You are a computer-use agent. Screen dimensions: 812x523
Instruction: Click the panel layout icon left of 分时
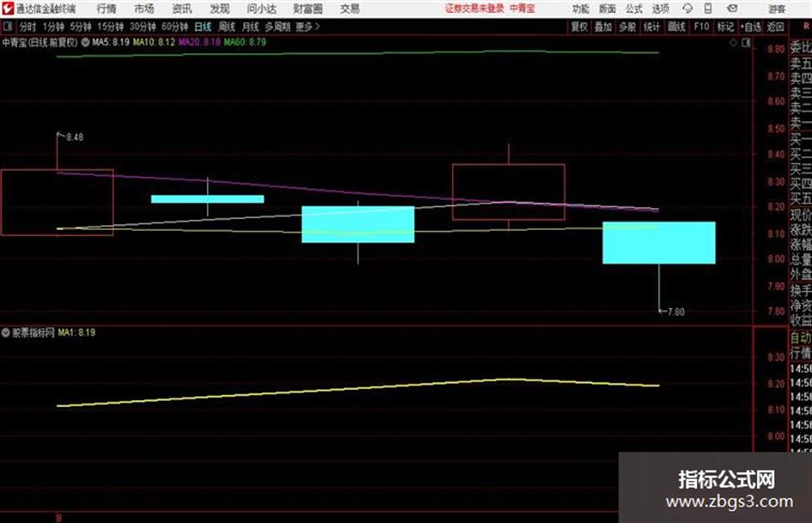click(x=7, y=26)
